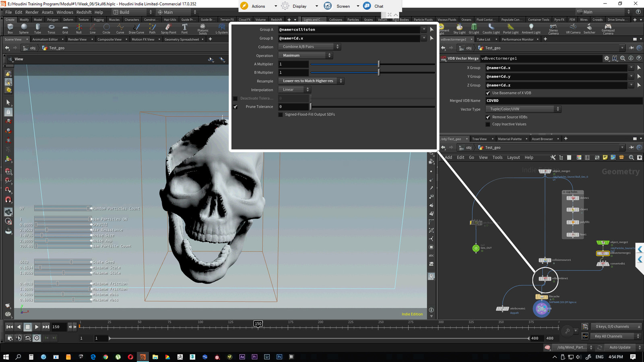Open the Windows menu
The height and width of the screenshot is (362, 644).
[65, 12]
